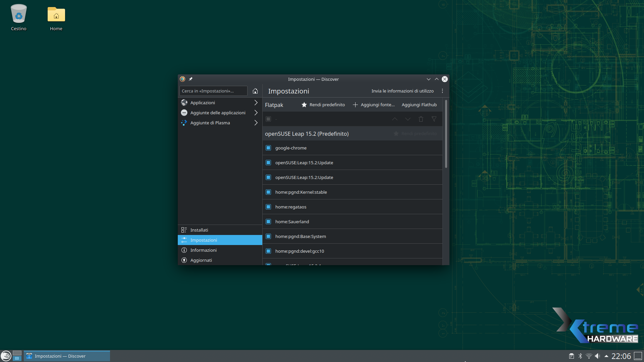Click the search field in Impostazioni

[213, 91]
